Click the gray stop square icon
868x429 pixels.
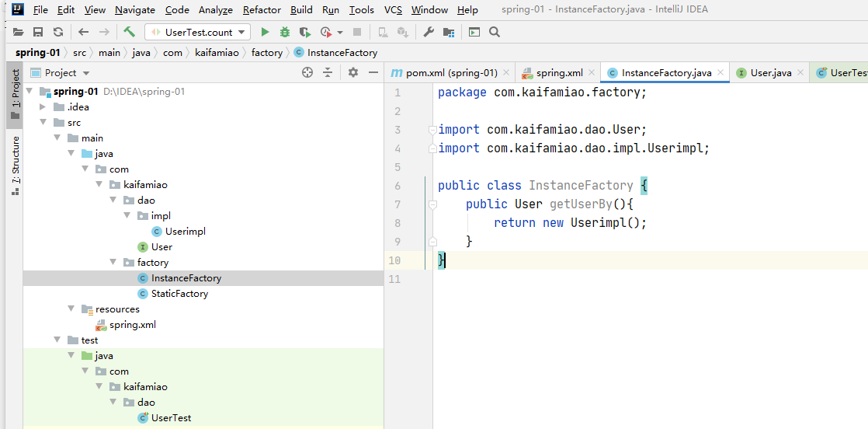[x=357, y=32]
